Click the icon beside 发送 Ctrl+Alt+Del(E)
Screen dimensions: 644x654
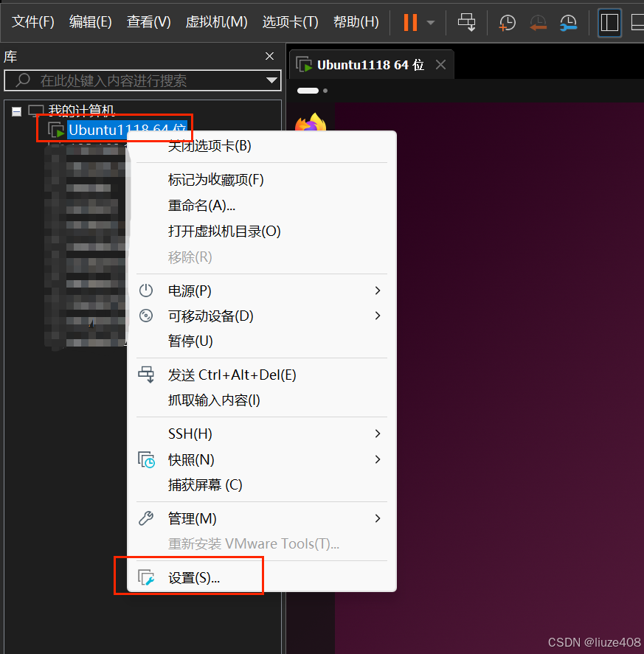146,375
